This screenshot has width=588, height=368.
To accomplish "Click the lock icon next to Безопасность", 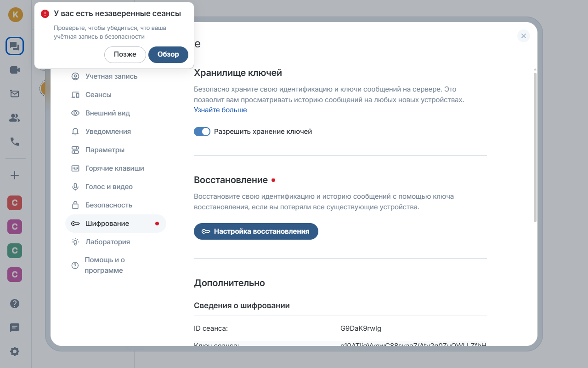I will coord(75,205).
